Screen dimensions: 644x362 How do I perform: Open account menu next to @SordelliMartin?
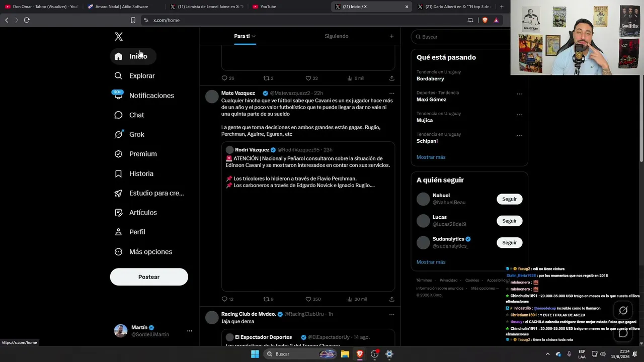tap(189, 331)
